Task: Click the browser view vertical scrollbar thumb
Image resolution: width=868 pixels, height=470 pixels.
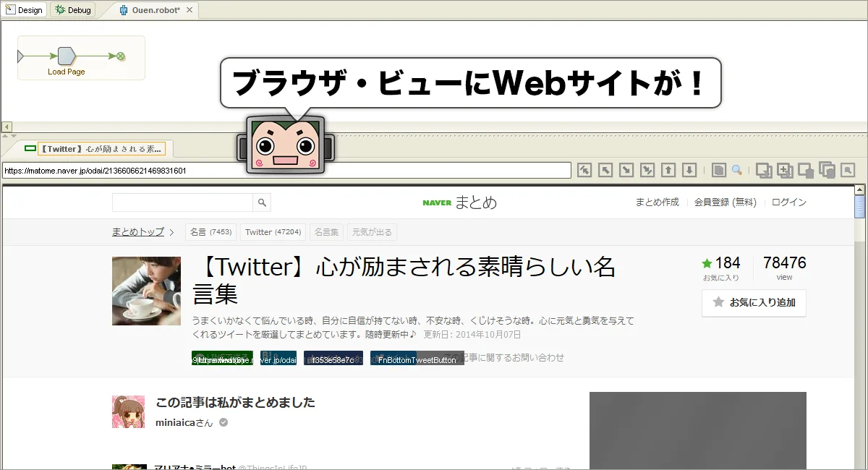Action: pos(859,207)
